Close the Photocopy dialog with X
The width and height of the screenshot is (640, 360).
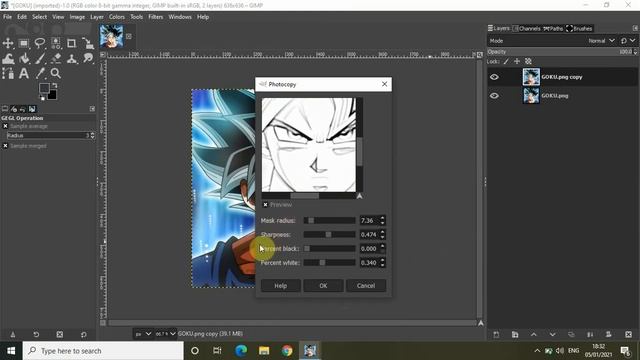[384, 84]
